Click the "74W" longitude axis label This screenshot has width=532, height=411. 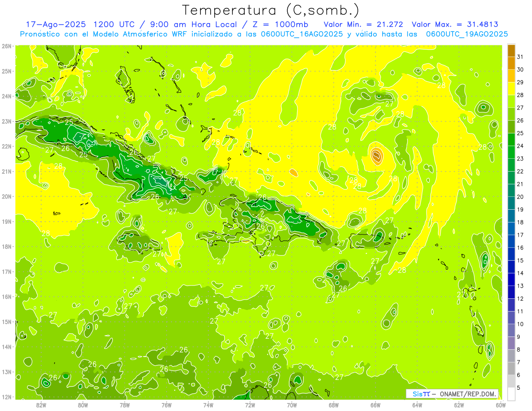(x=208, y=405)
